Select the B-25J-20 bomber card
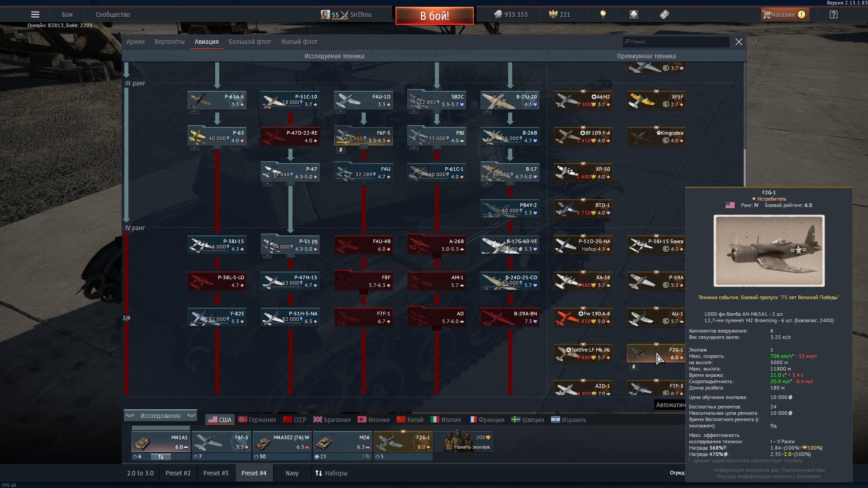Viewport: 868px width, 488px height. [x=510, y=100]
